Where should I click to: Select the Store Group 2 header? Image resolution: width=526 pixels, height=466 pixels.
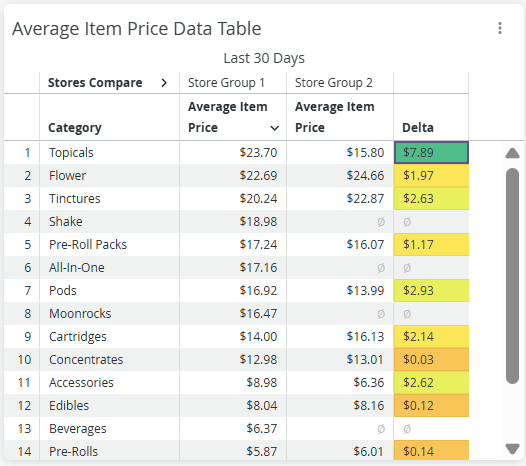tap(334, 83)
